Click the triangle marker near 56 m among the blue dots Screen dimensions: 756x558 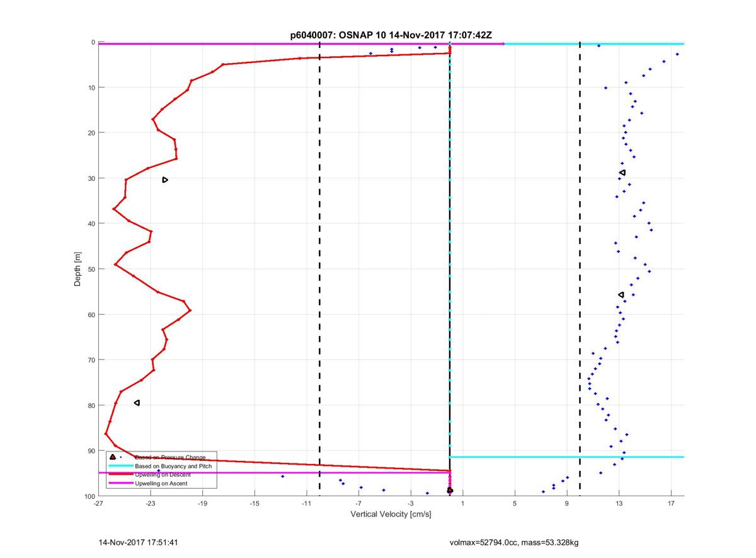(621, 294)
